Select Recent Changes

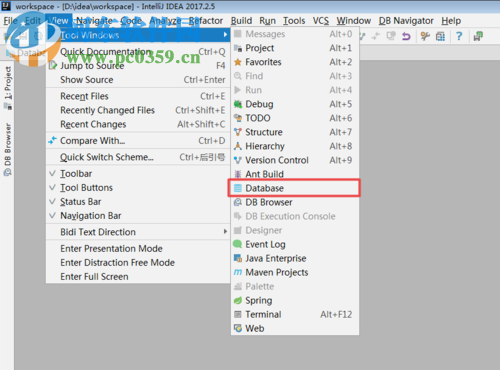(x=138, y=124)
